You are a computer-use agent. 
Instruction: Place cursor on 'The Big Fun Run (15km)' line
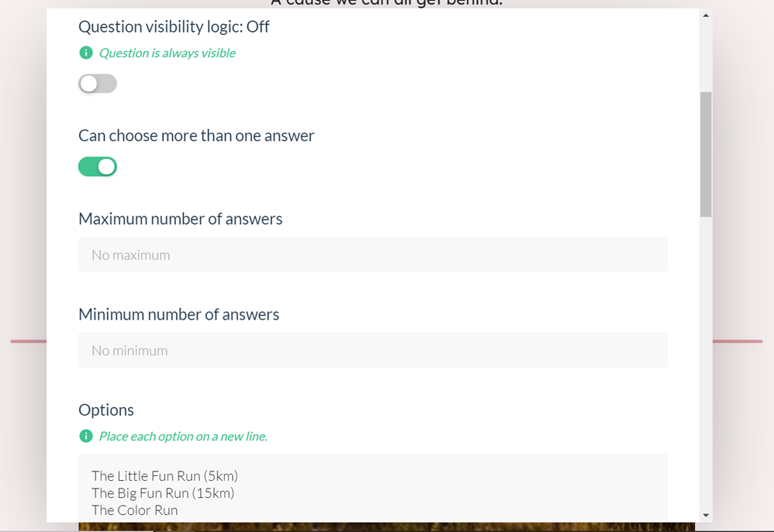point(163,493)
